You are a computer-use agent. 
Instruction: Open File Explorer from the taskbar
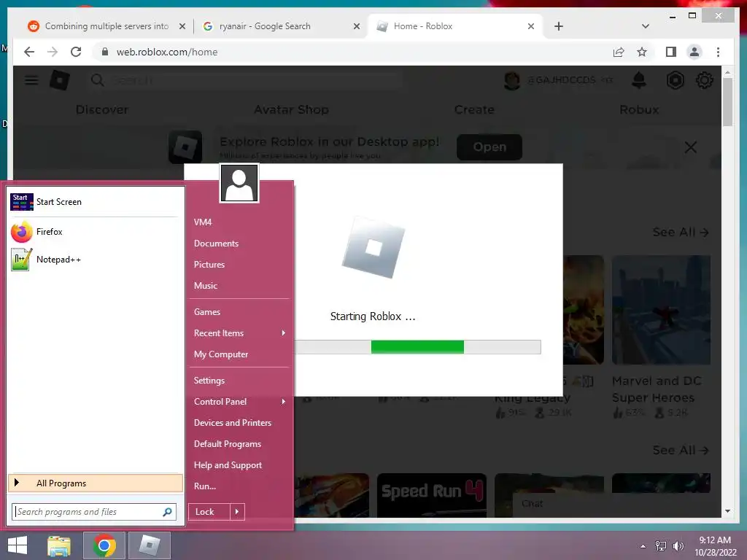pos(59,545)
